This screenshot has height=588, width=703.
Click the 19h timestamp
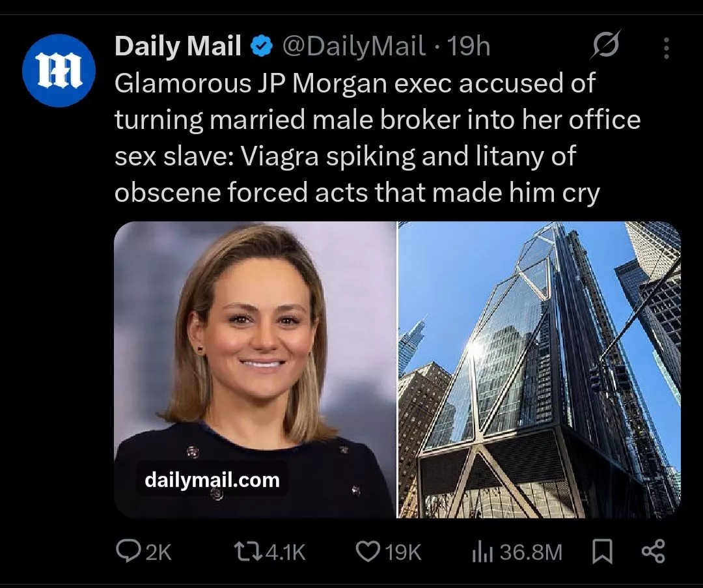(x=469, y=47)
